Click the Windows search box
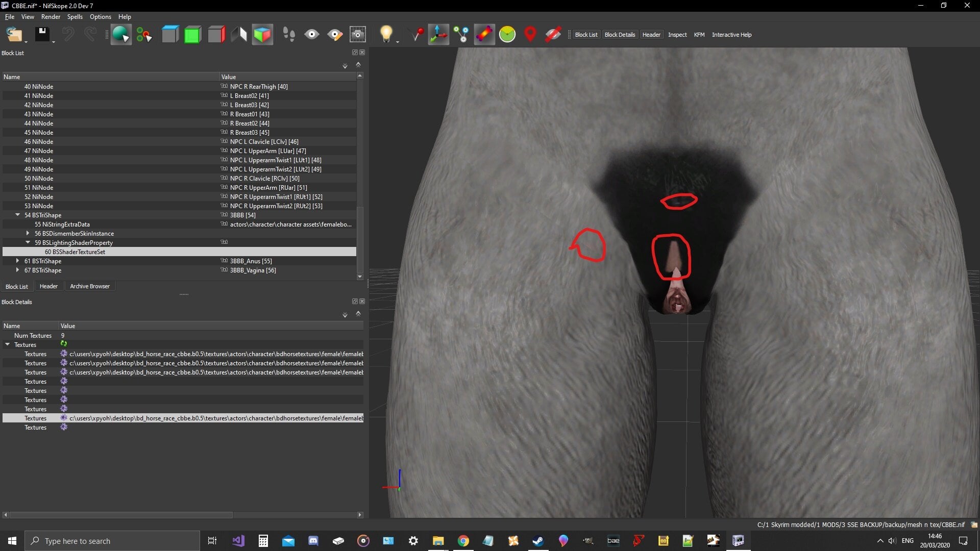The width and height of the screenshot is (980, 551). 112,541
